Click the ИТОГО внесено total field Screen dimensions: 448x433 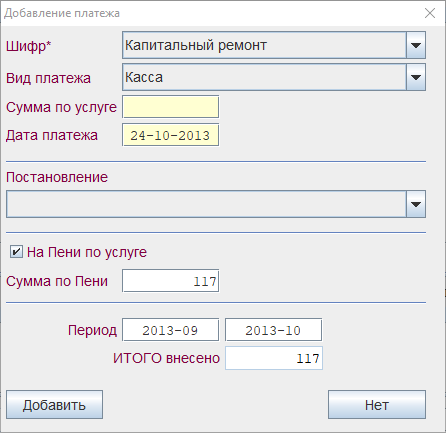click(x=274, y=358)
